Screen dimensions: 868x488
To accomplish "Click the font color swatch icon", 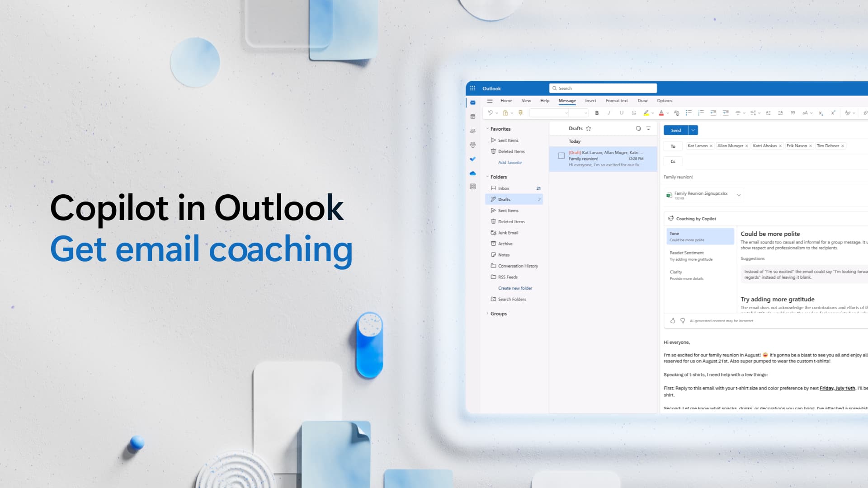I will point(660,113).
